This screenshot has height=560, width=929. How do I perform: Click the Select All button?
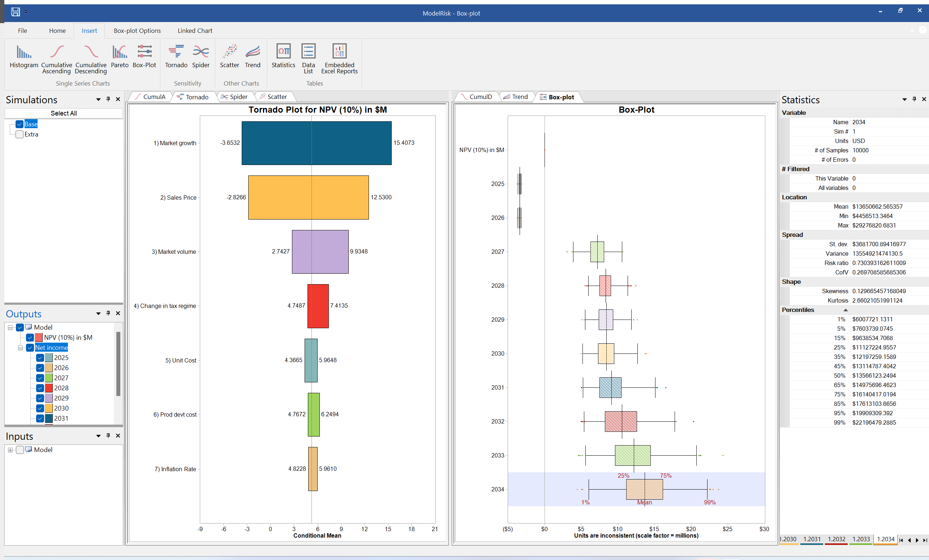click(x=63, y=113)
